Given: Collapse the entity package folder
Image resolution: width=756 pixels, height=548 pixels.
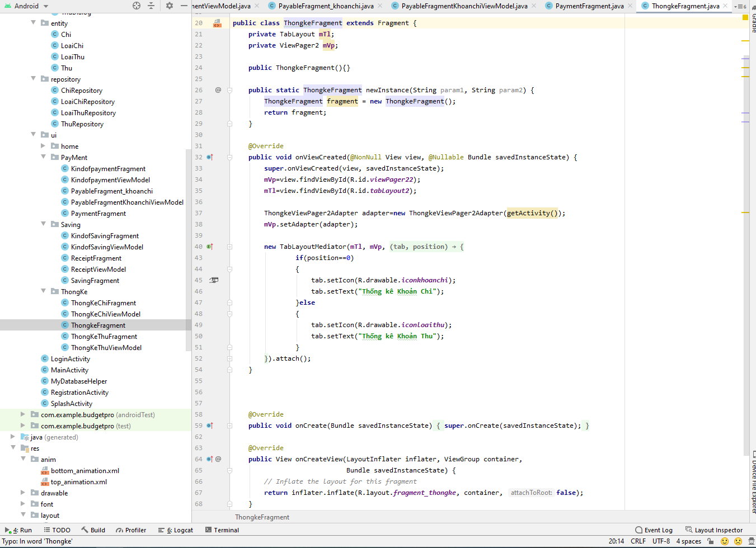Looking at the screenshot, I should point(34,22).
